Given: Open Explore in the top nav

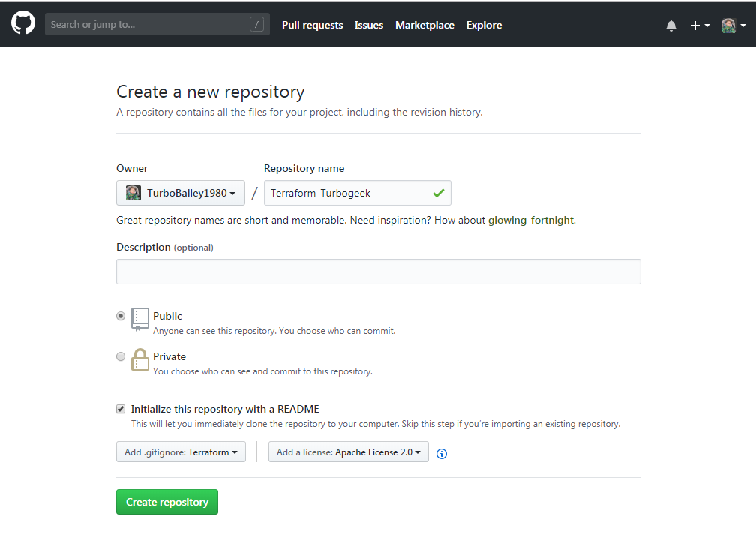Looking at the screenshot, I should [484, 25].
